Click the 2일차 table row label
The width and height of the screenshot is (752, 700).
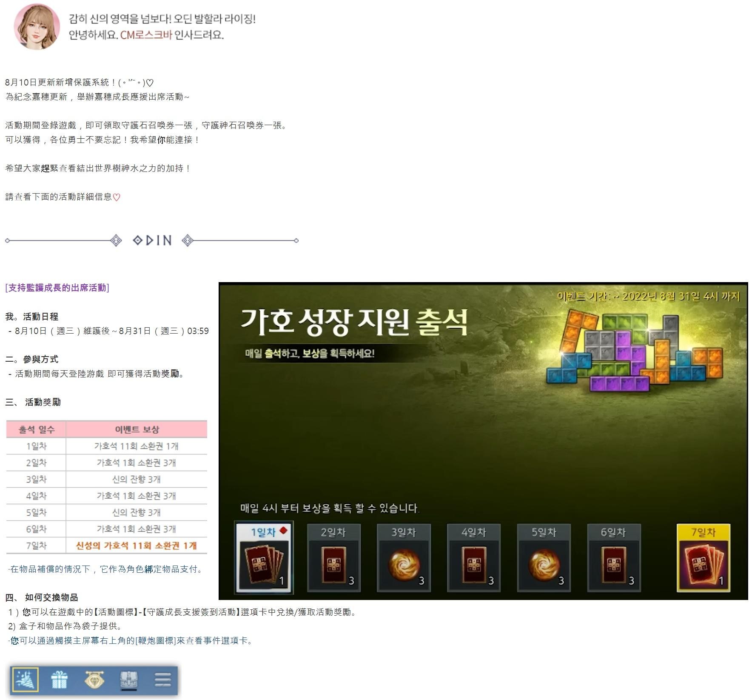pos(37,463)
